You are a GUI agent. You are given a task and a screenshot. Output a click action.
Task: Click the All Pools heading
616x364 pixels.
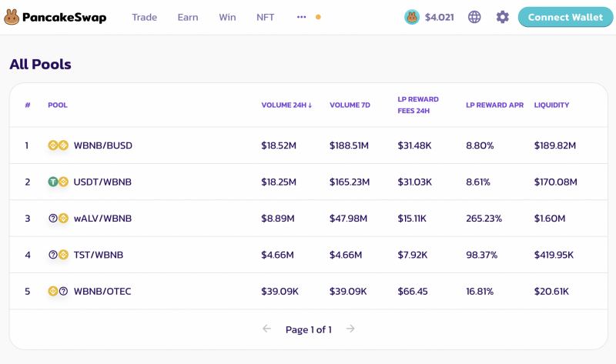[x=41, y=65]
